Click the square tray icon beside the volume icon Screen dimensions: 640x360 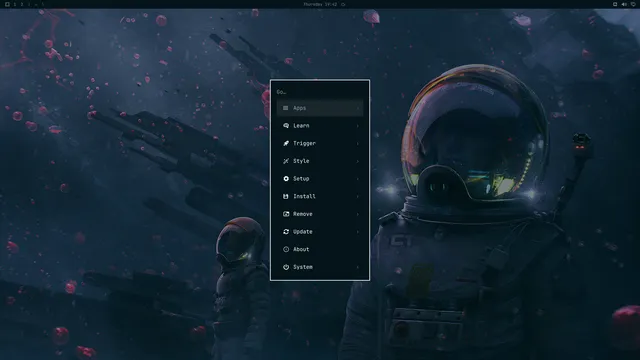coord(615,4)
